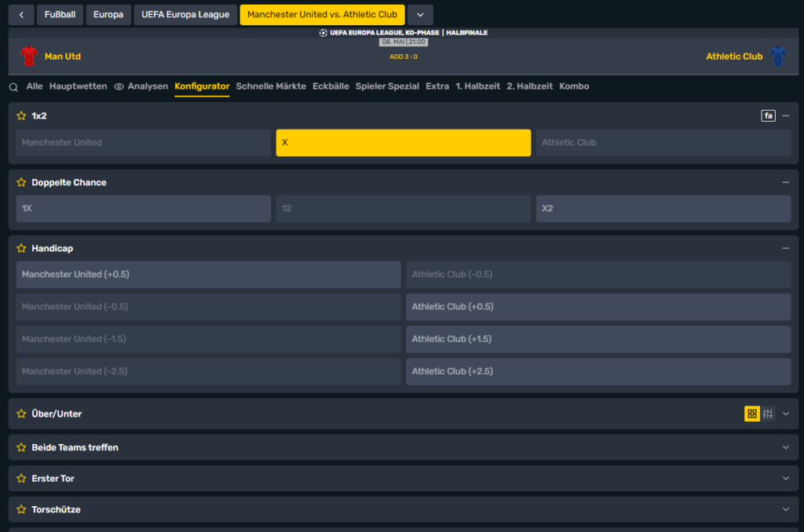Favorite the 1x2 market star
The image size is (804, 532).
coord(21,116)
